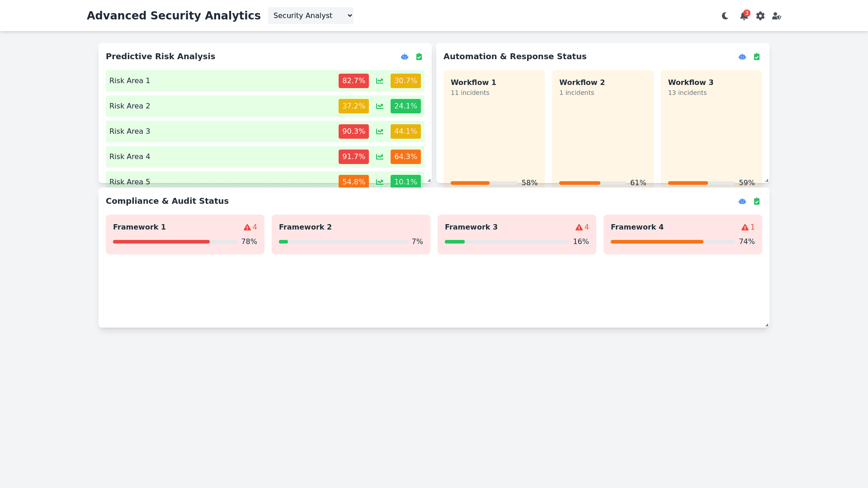Click clipboard check icon in Automation & Response Status
This screenshot has width=868, height=488.
click(757, 57)
